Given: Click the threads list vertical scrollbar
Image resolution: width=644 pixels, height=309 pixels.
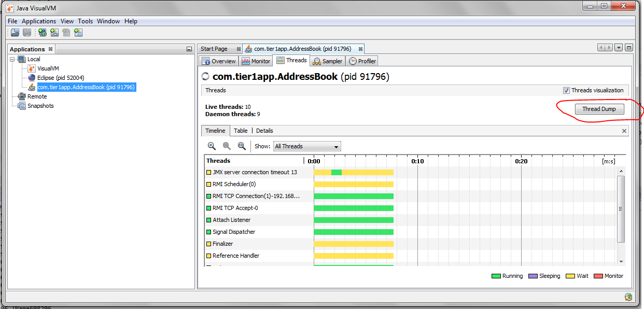Looking at the screenshot, I should tap(621, 208).
